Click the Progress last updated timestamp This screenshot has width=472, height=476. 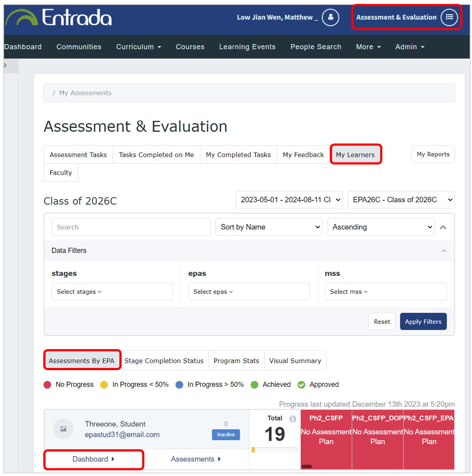point(367,404)
